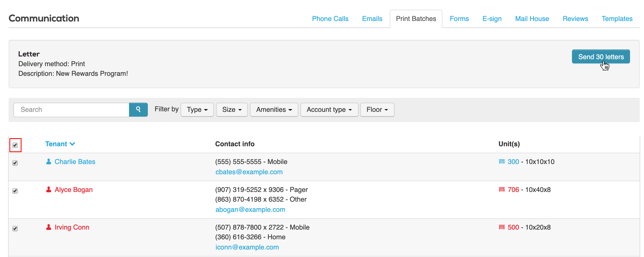Expand the Floor filter dropdown
The height and width of the screenshot is (257, 644).
pyautogui.click(x=377, y=110)
